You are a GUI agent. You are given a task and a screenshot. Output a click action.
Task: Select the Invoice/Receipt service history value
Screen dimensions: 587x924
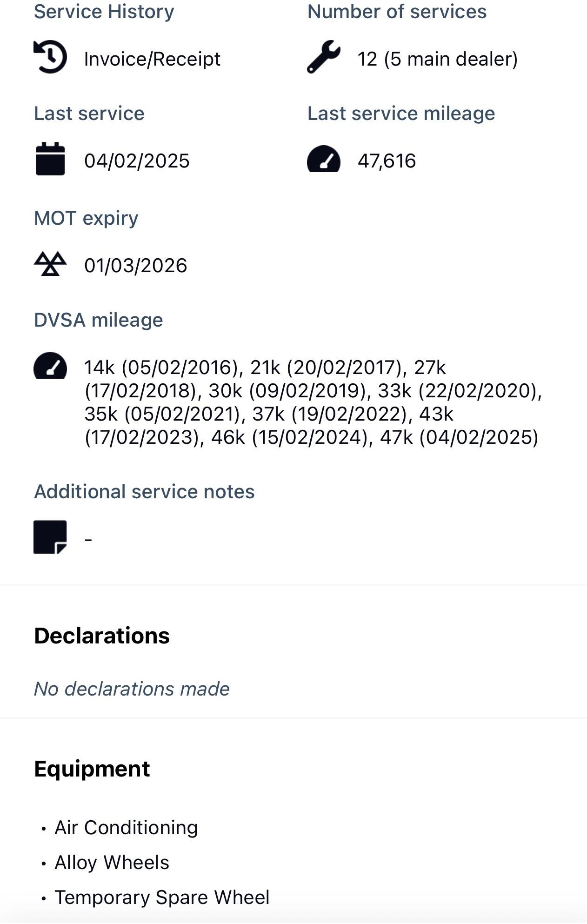click(152, 59)
